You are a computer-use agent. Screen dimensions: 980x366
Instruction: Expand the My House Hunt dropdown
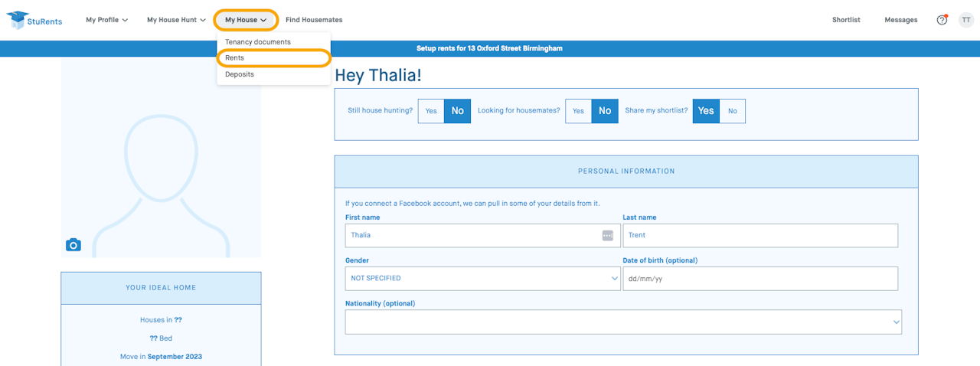pos(176,20)
